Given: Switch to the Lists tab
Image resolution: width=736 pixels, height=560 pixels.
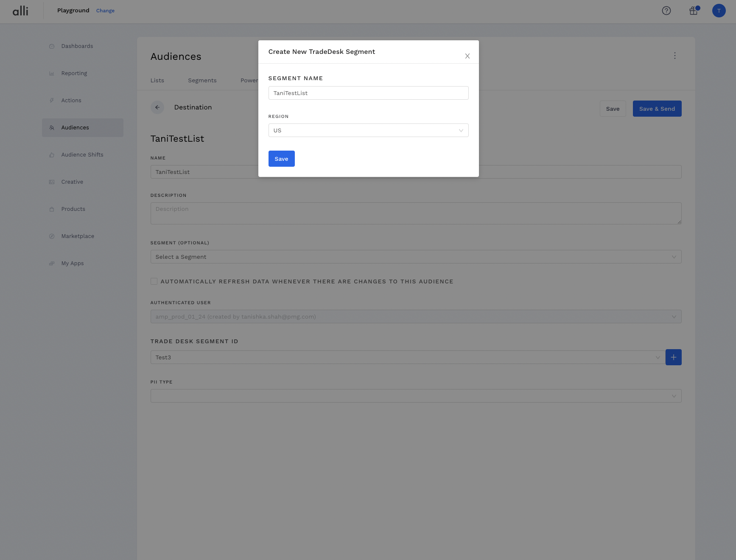Looking at the screenshot, I should (157, 81).
